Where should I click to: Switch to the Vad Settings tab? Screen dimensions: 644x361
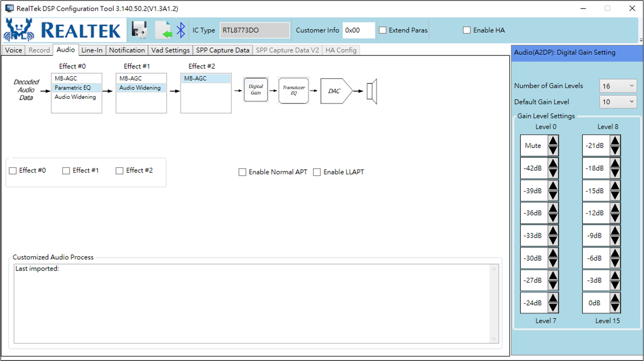click(x=171, y=50)
